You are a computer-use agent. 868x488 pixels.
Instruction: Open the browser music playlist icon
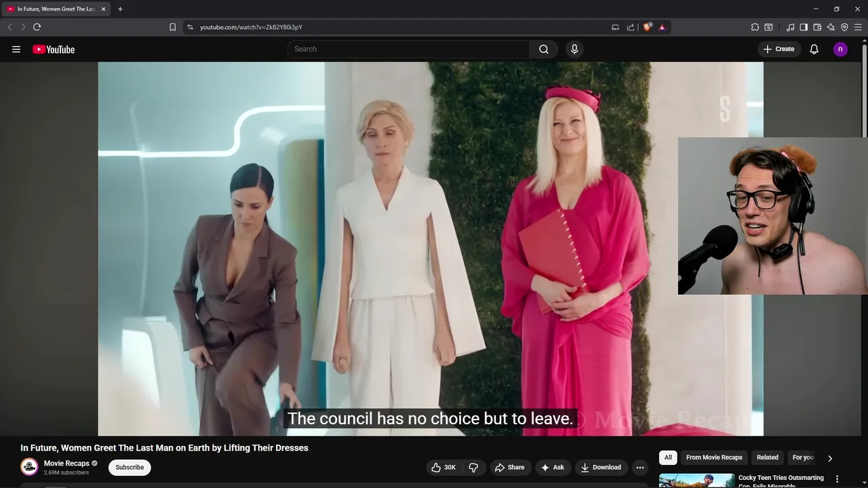790,27
